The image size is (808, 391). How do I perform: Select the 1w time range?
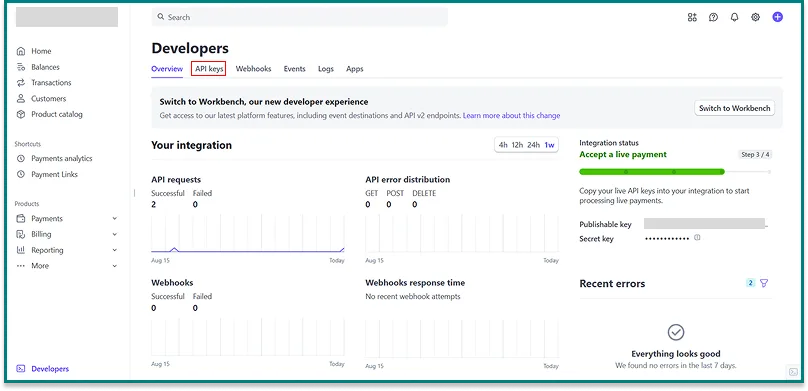click(x=549, y=145)
